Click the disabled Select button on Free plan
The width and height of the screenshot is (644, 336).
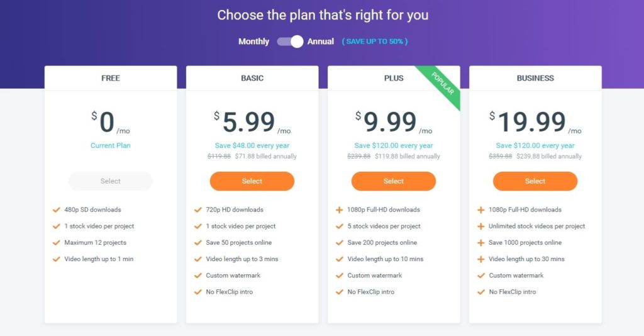pyautogui.click(x=111, y=181)
